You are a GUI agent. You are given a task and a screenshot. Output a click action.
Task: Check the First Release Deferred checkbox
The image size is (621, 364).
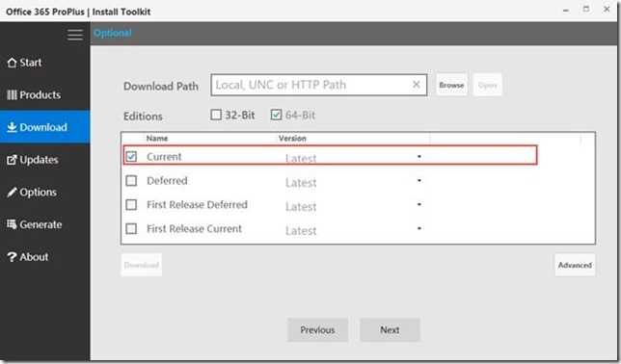click(131, 204)
